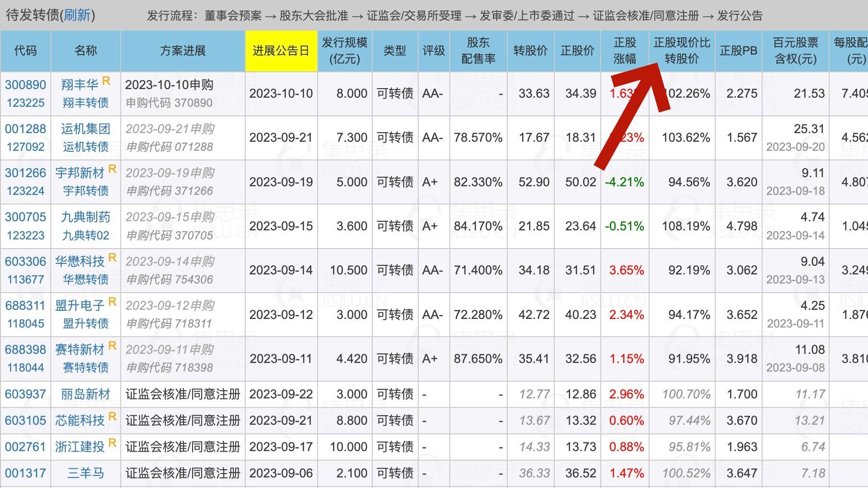868x488 pixels.
Task: Open the 九典转02 bond link
Action: tap(85, 235)
